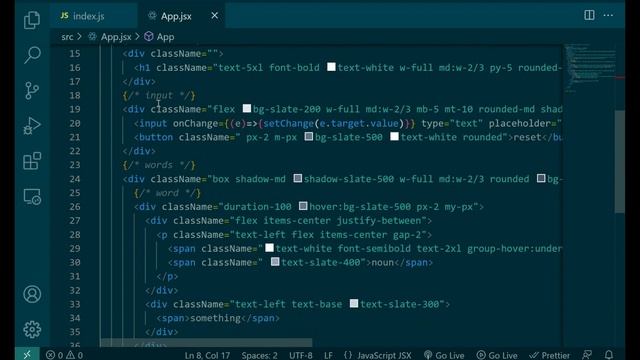This screenshot has height=360, width=640.
Task: Open shadow-slate-500 swatch on line 24
Action: [298, 178]
